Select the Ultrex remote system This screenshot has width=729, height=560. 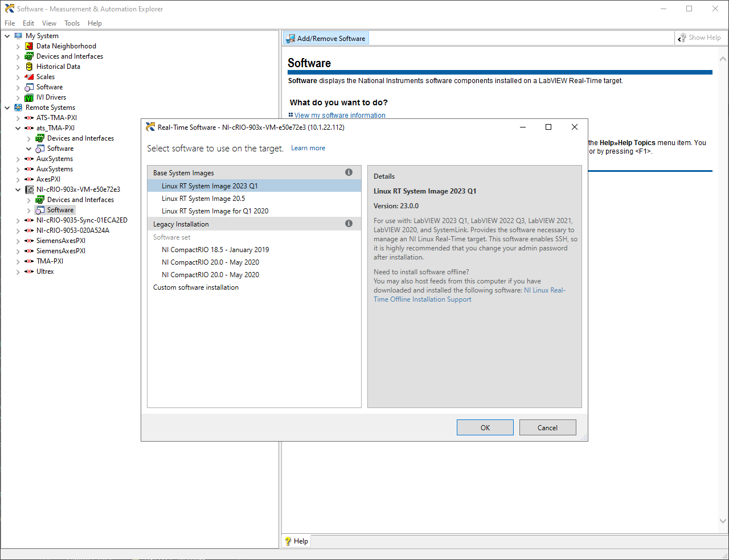tap(45, 271)
